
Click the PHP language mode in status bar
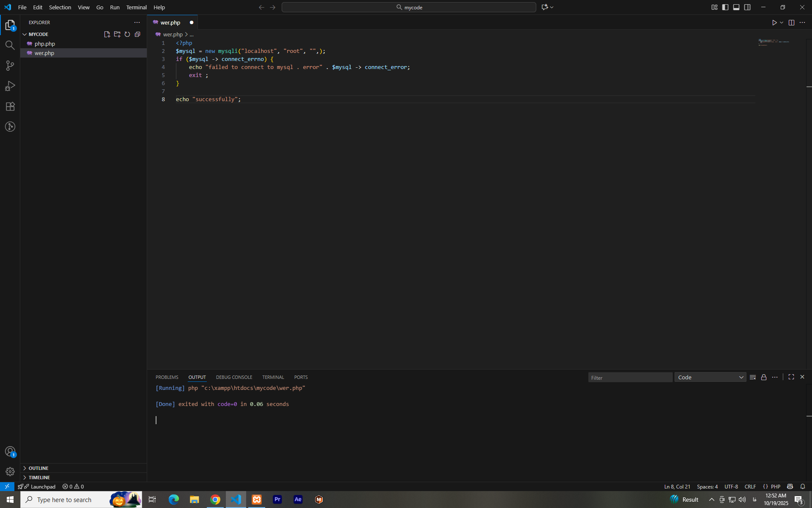click(775, 487)
